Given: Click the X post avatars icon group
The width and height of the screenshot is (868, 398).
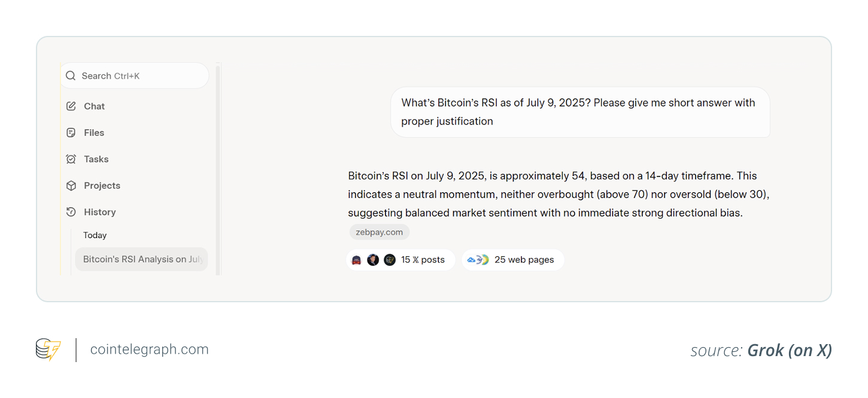Looking at the screenshot, I should pyautogui.click(x=373, y=260).
